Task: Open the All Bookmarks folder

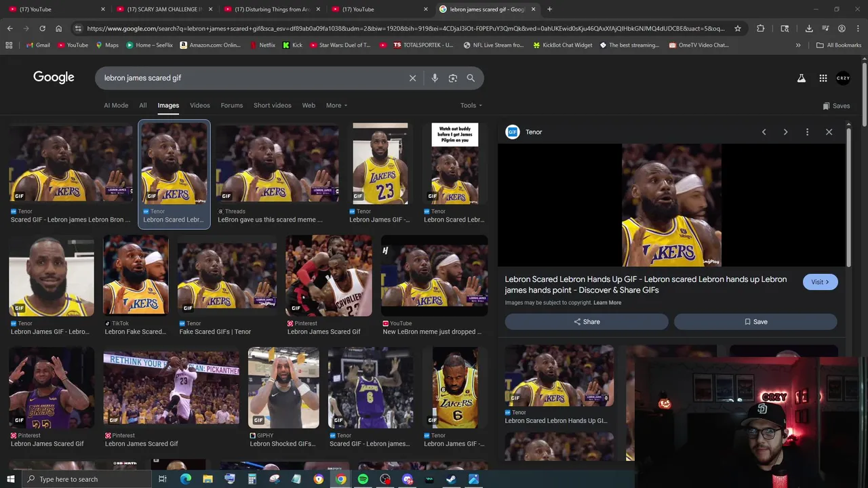Action: (x=839, y=45)
